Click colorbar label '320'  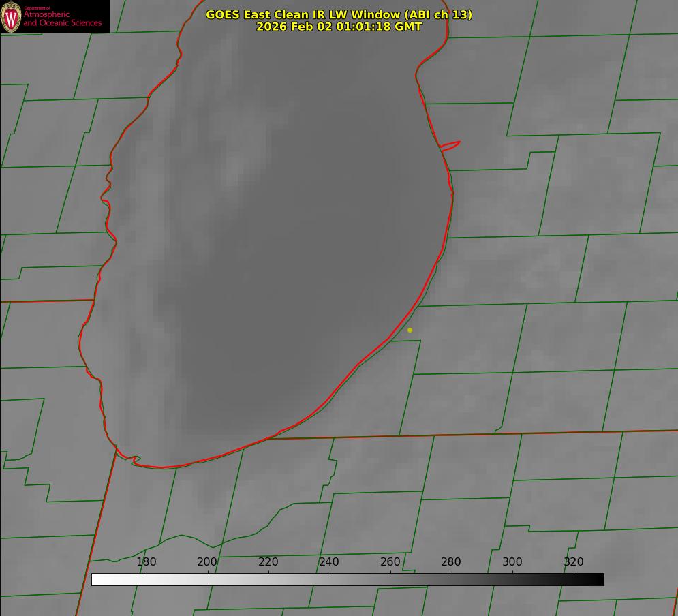tap(574, 561)
